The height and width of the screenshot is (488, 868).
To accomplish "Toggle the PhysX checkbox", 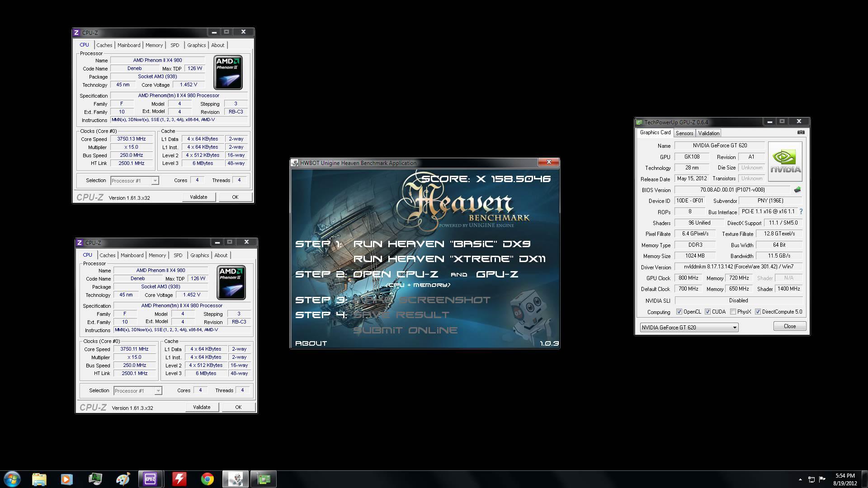I will pyautogui.click(x=733, y=312).
